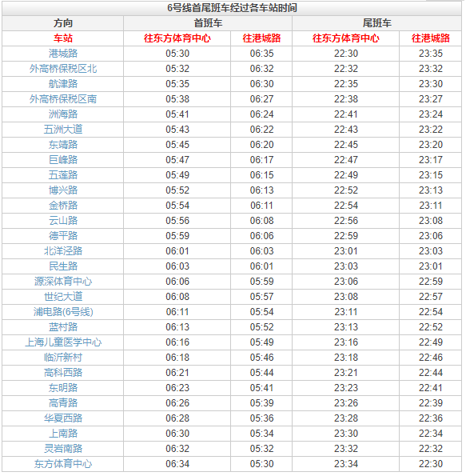Select first train time 05:30 in 港城路 row
Image resolution: width=466 pixels, height=476 pixels.
tap(177, 54)
